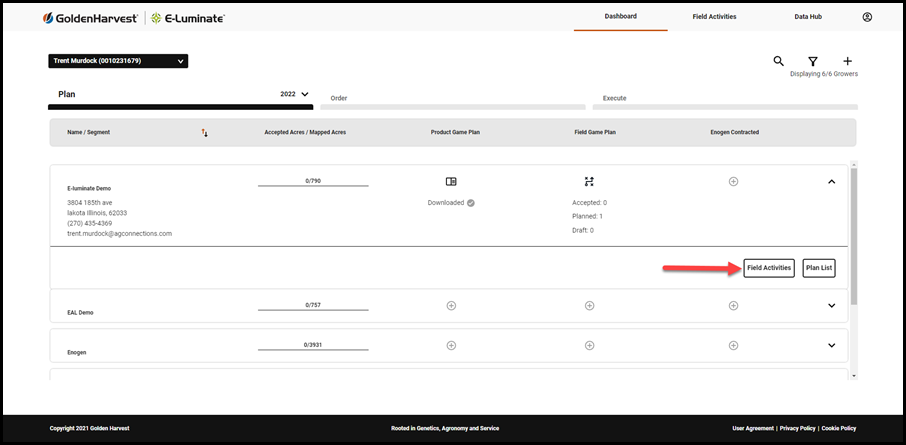The width and height of the screenshot is (906, 445).
Task: Click the E-Luminate logo
Action: coord(188,18)
